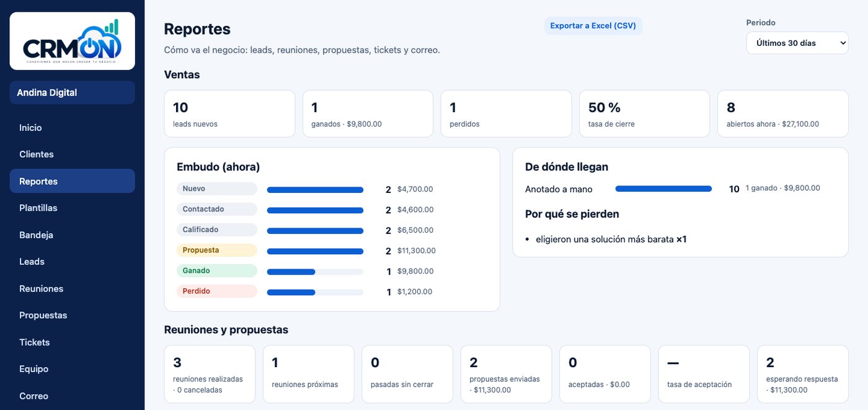Click the Contactado stage badge
868x410 pixels.
217,209
